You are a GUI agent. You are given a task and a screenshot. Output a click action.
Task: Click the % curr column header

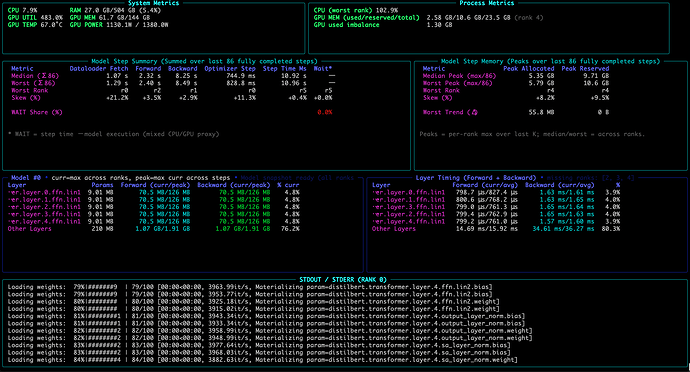(288, 185)
